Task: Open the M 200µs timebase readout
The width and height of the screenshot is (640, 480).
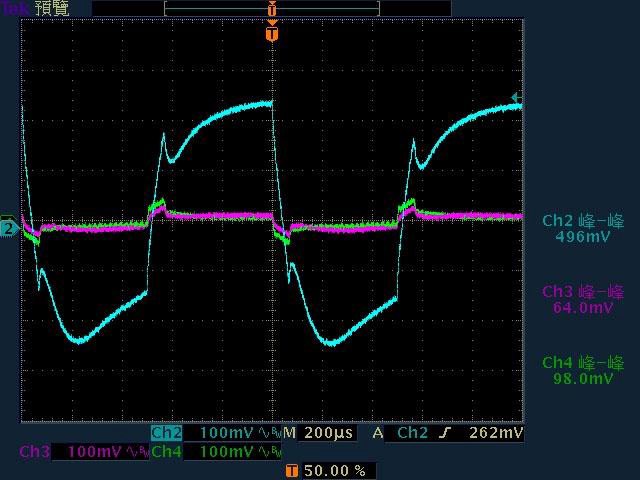Action: [x=317, y=434]
